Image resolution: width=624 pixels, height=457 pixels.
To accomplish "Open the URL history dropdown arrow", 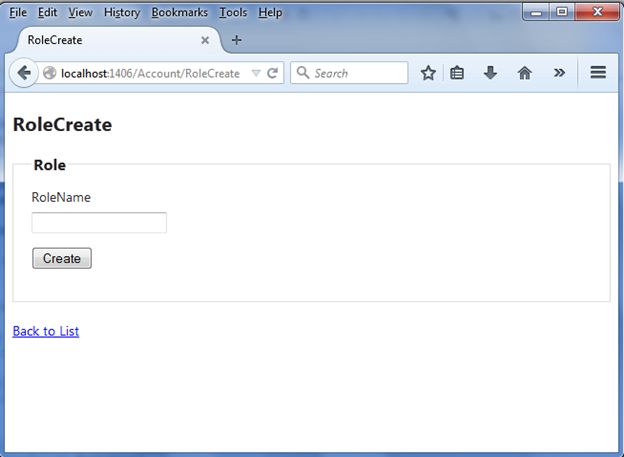I will click(256, 73).
